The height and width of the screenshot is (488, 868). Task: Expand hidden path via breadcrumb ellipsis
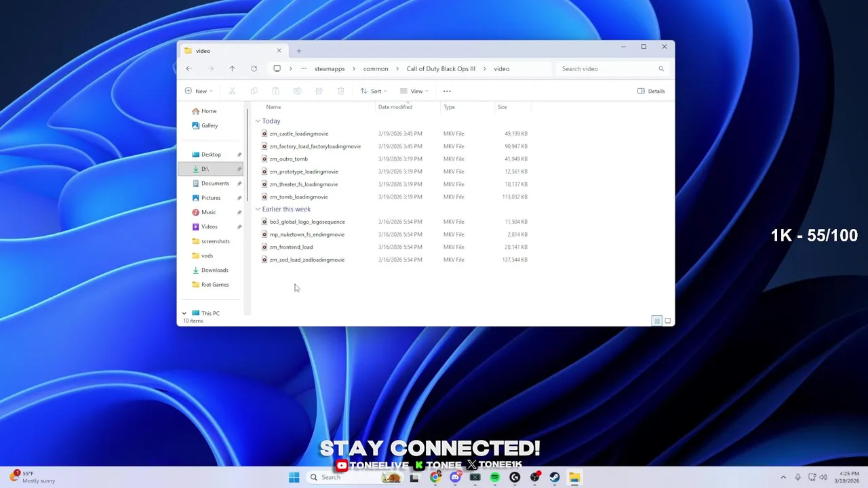click(303, 68)
